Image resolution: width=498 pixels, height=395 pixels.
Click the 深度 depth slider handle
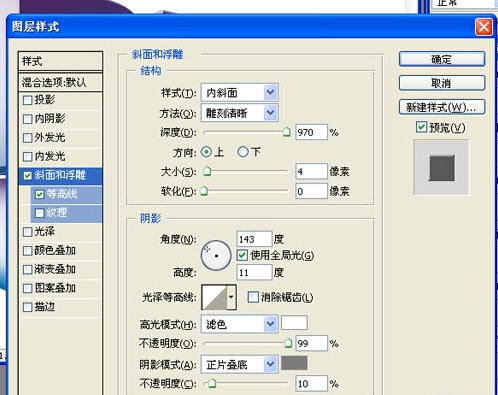[286, 132]
